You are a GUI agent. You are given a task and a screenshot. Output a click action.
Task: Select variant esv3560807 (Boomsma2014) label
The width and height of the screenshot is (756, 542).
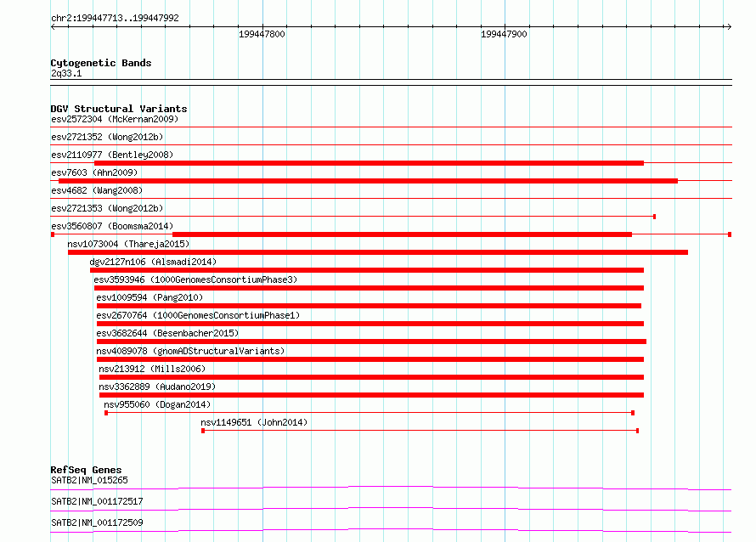(112, 226)
